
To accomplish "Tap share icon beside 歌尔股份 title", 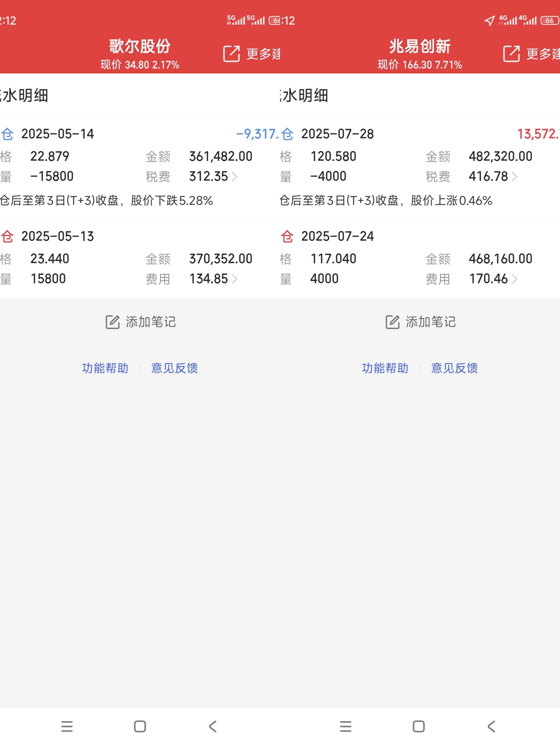I will 231,54.
